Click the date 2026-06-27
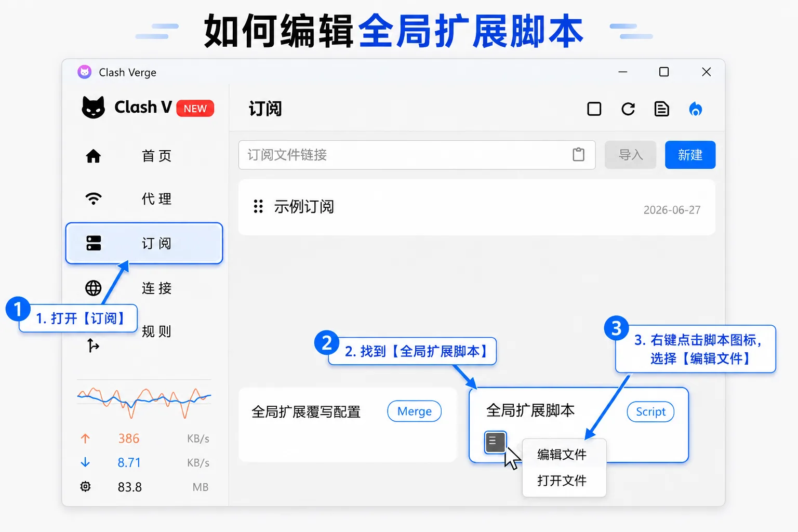Image resolution: width=798 pixels, height=532 pixels. pyautogui.click(x=672, y=210)
